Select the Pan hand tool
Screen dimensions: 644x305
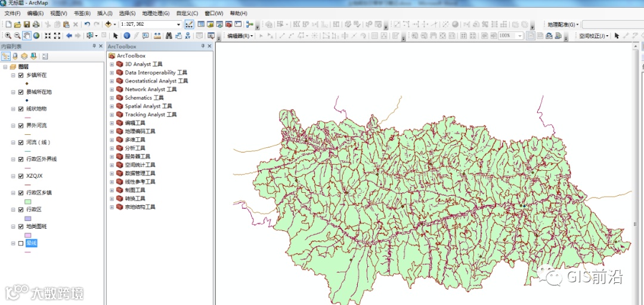click(27, 35)
